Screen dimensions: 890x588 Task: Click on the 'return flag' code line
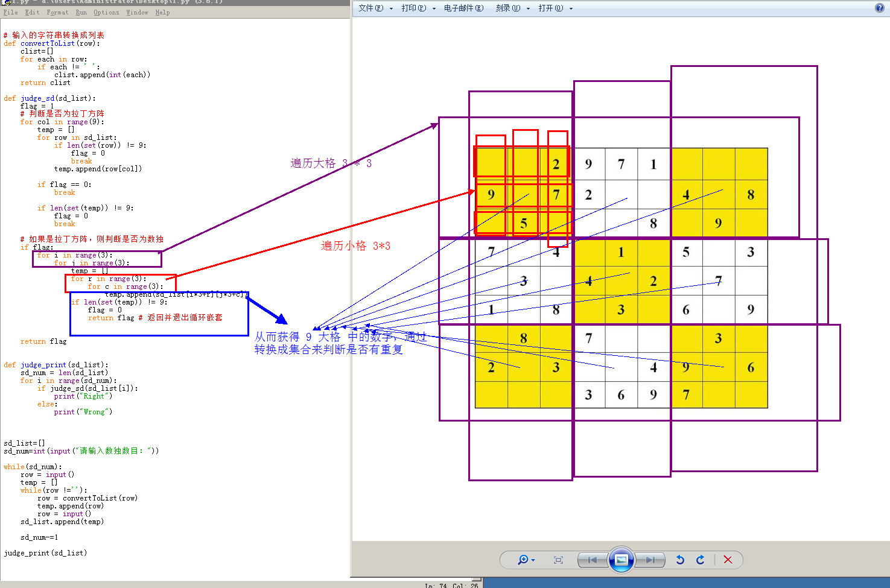click(43, 341)
